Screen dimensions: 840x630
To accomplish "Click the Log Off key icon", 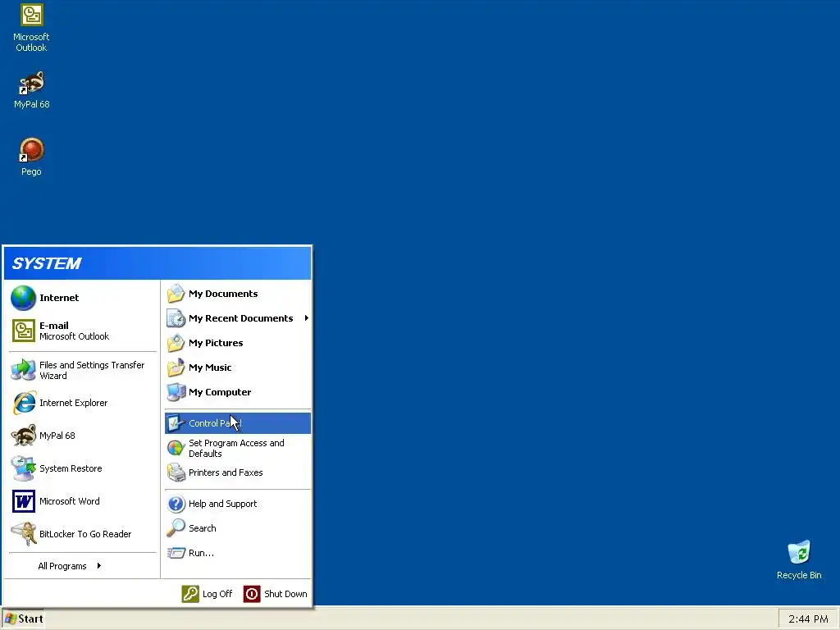I will (190, 594).
